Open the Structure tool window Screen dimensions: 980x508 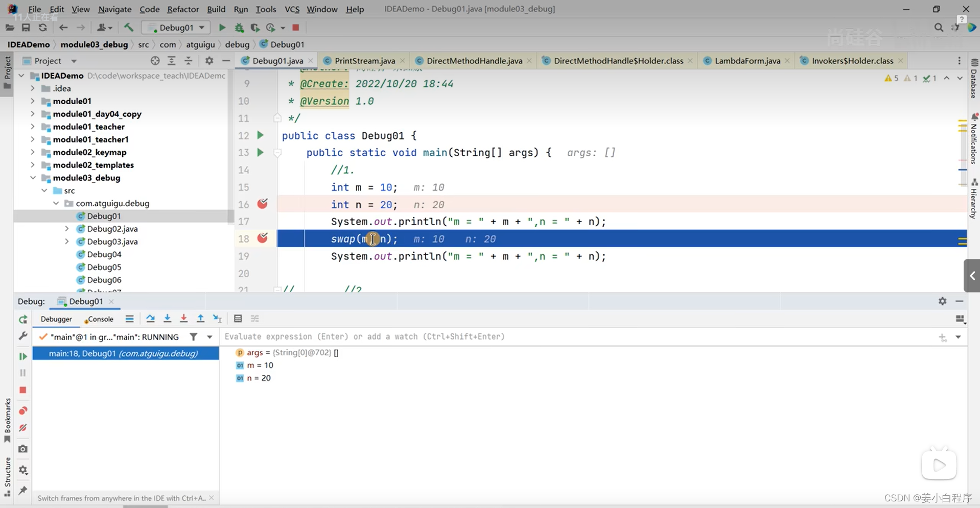[7, 477]
